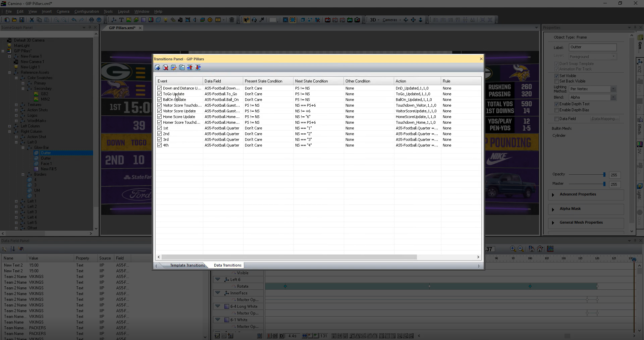Click the delete transition icon
The width and height of the screenshot is (644, 340).
165,68
